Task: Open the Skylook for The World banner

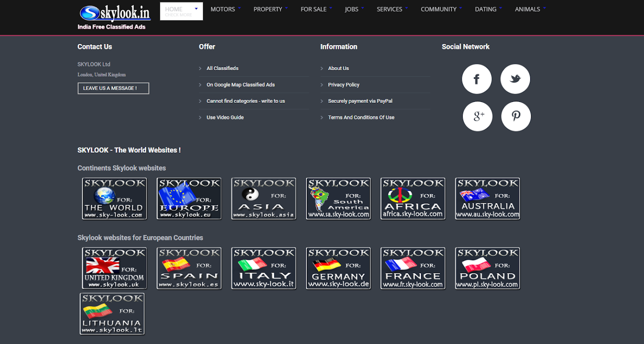Action: (x=114, y=199)
